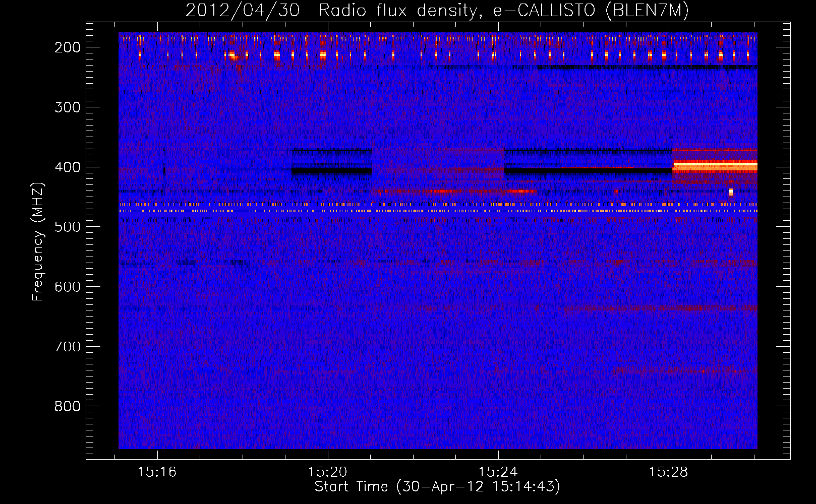Click the bright yellow emission band near 400 MHz
The width and height of the screenshot is (816, 504).
tap(715, 165)
